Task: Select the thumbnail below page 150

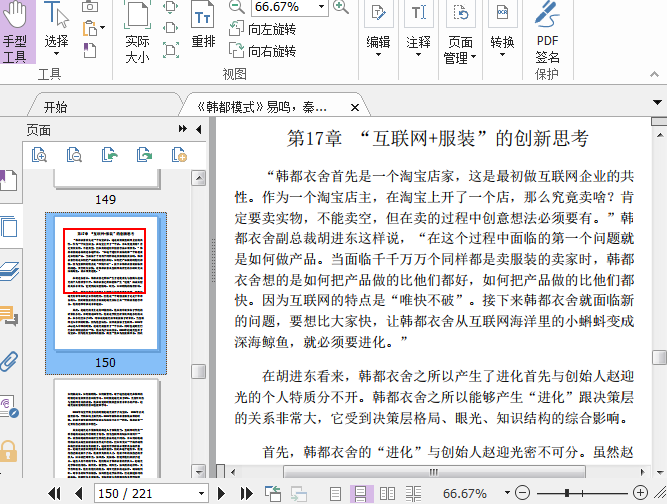Action: point(105,429)
